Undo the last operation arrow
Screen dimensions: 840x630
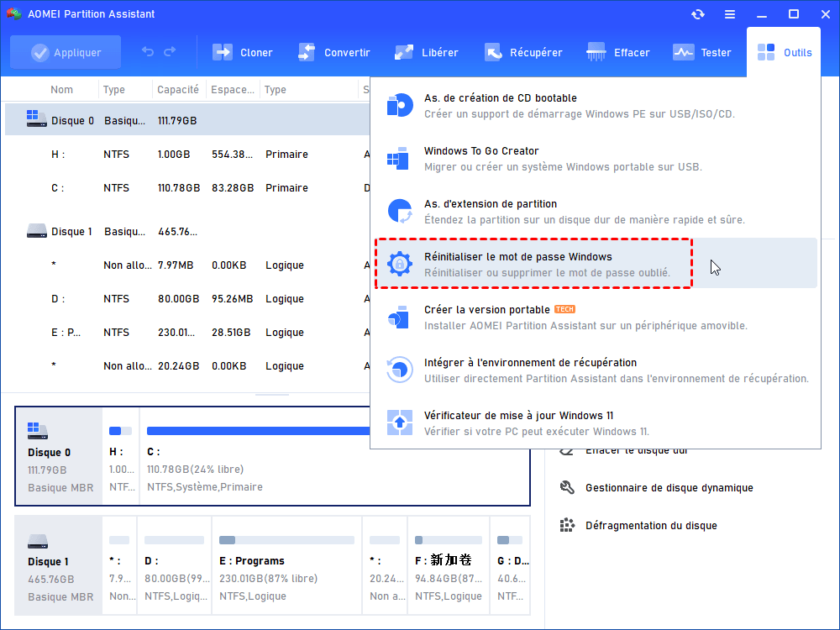[148, 52]
